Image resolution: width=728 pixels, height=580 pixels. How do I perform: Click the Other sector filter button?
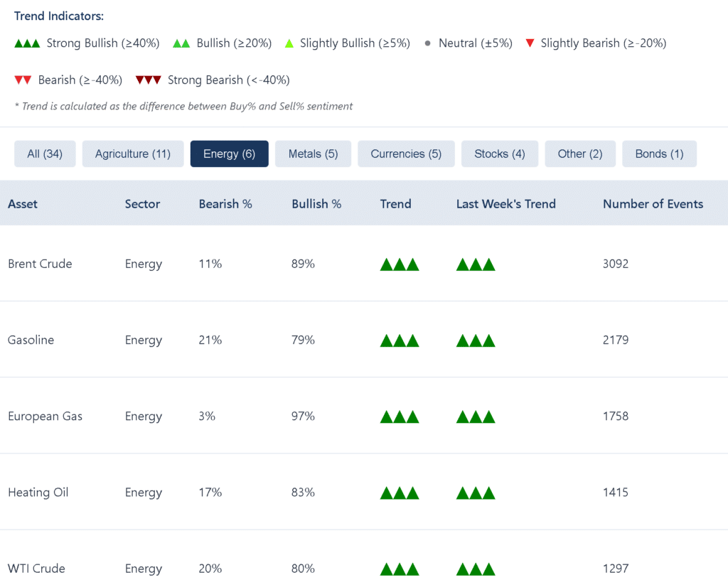[580, 154]
